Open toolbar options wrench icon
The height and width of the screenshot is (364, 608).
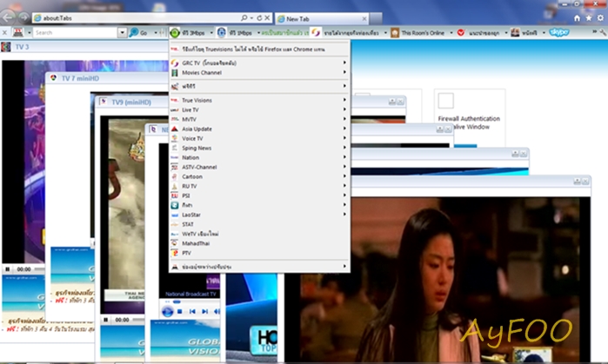pos(603,33)
